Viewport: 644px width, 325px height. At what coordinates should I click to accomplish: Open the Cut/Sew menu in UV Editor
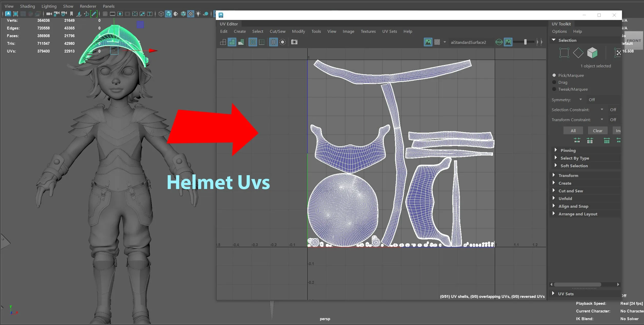[x=277, y=31]
